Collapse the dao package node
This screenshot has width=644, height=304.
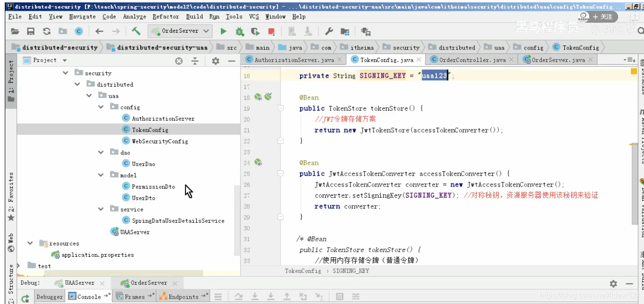pyautogui.click(x=101, y=152)
